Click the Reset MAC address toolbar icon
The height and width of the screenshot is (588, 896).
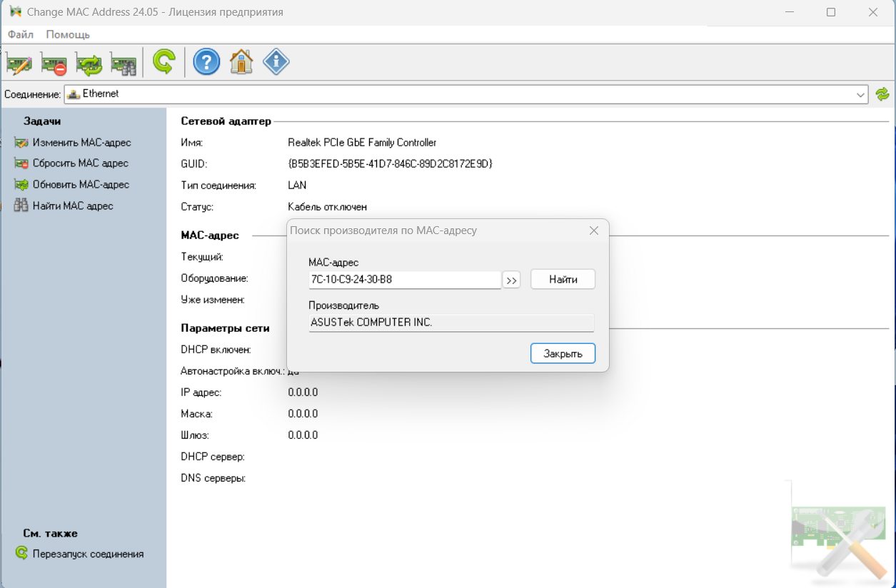pyautogui.click(x=54, y=63)
